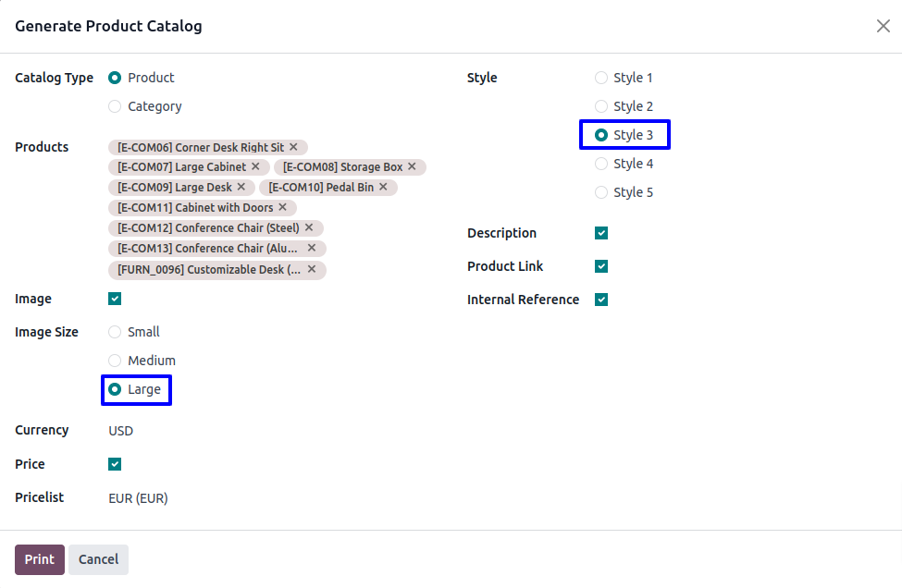Viewport: 902px width, 588px height.
Task: Uncheck the Image checkbox
Action: pos(115,299)
